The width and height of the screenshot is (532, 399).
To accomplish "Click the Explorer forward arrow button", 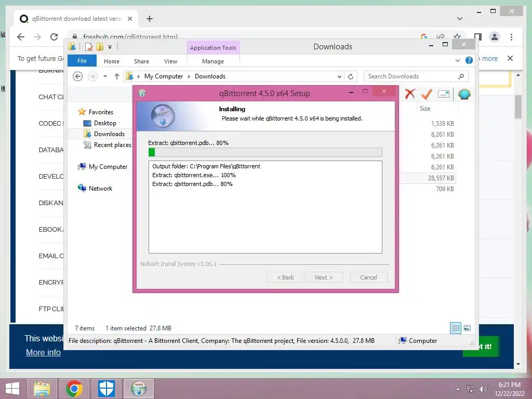I will click(92, 76).
